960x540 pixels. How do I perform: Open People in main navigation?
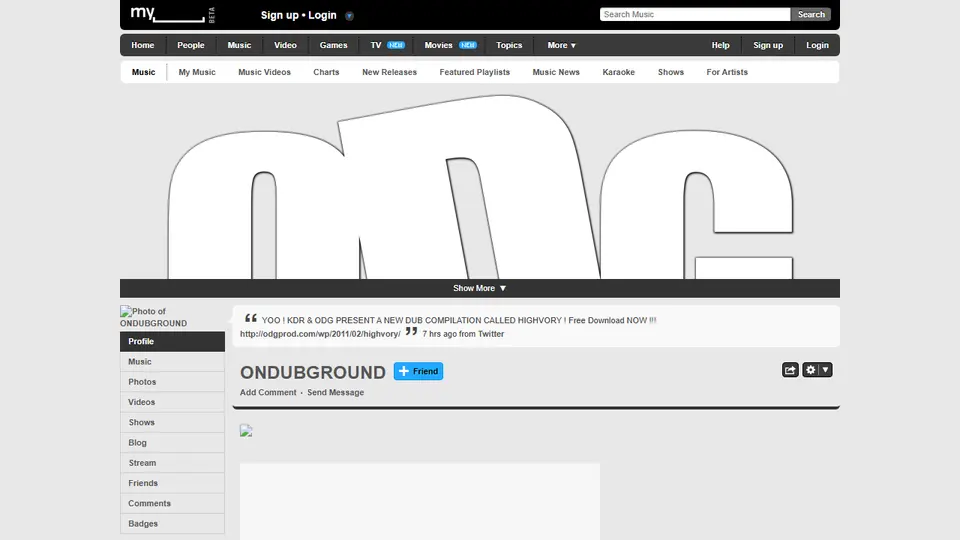[x=190, y=45]
